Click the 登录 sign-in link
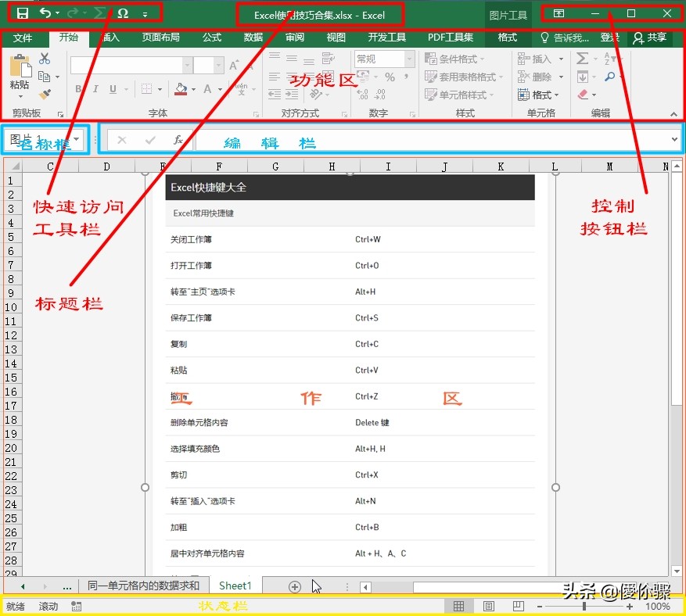686x616 pixels. (x=609, y=38)
